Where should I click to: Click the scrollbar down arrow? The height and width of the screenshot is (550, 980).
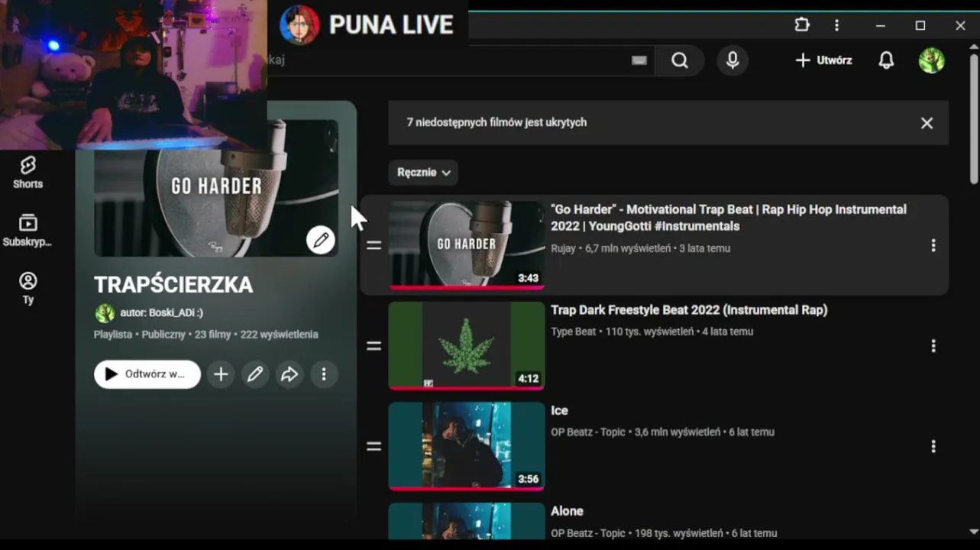pos(974,532)
